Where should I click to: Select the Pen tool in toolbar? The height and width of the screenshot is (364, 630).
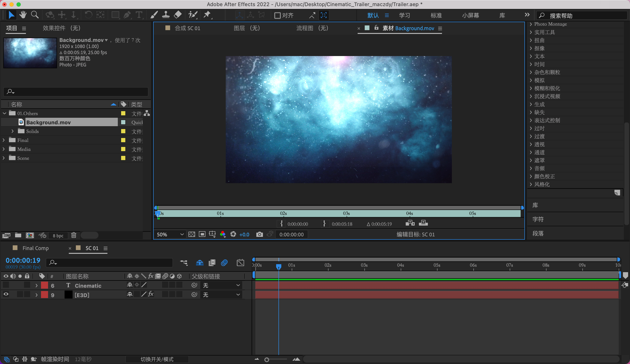[127, 15]
